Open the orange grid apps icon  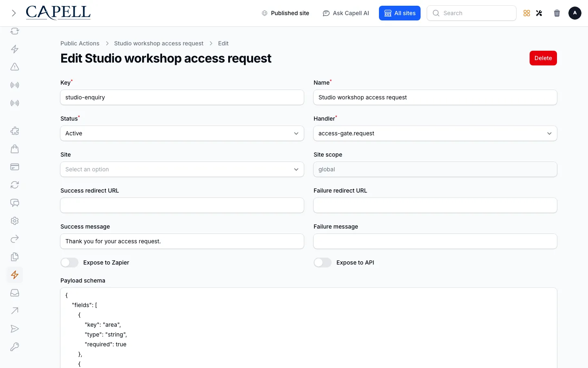tap(527, 13)
